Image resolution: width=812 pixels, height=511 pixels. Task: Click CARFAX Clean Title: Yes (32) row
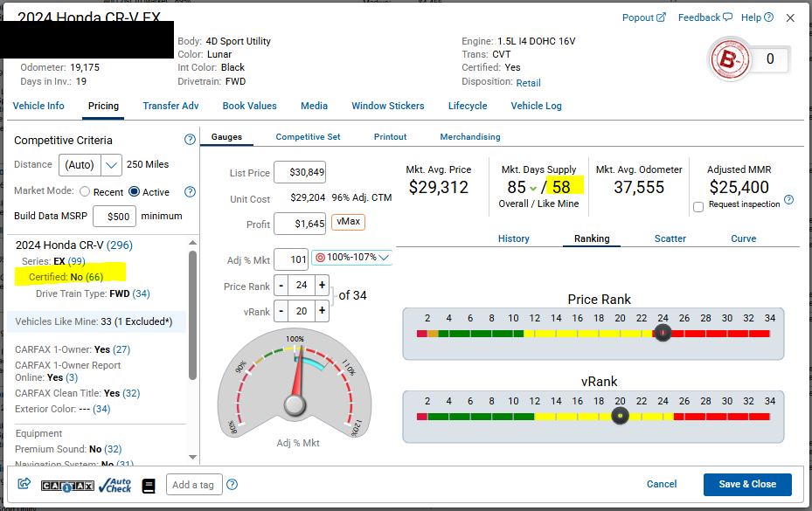[x=77, y=393]
